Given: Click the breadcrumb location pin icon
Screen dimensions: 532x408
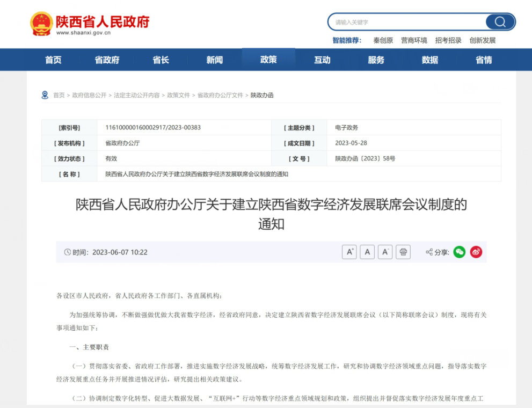Looking at the screenshot, I should click(x=45, y=95).
